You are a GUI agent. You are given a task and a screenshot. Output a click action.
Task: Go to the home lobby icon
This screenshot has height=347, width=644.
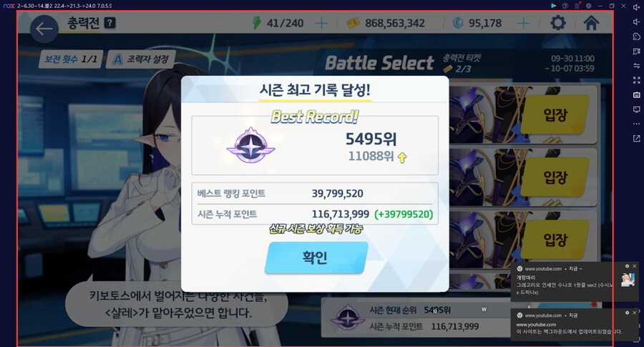point(591,23)
